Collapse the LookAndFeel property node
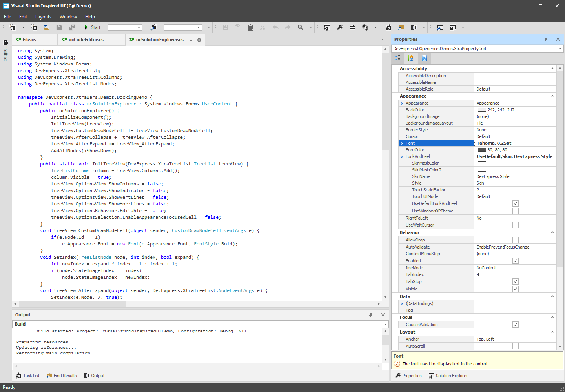Viewport: 565px width, 392px height. (x=402, y=157)
